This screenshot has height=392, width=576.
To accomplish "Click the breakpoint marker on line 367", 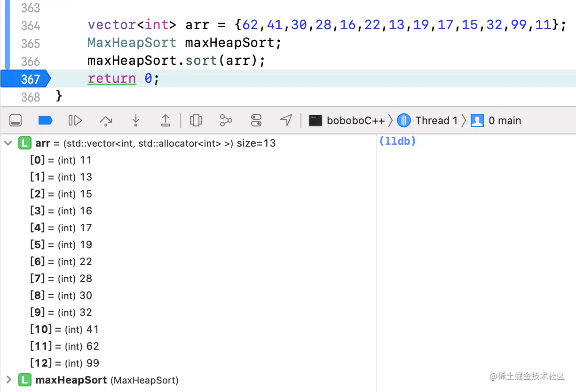I will click(x=25, y=78).
